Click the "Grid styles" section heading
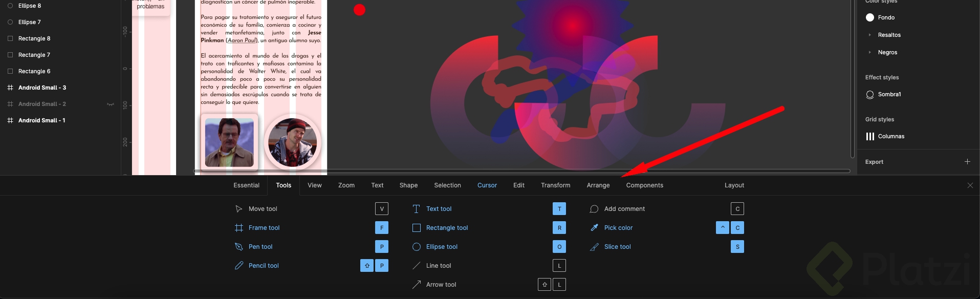 click(880, 119)
